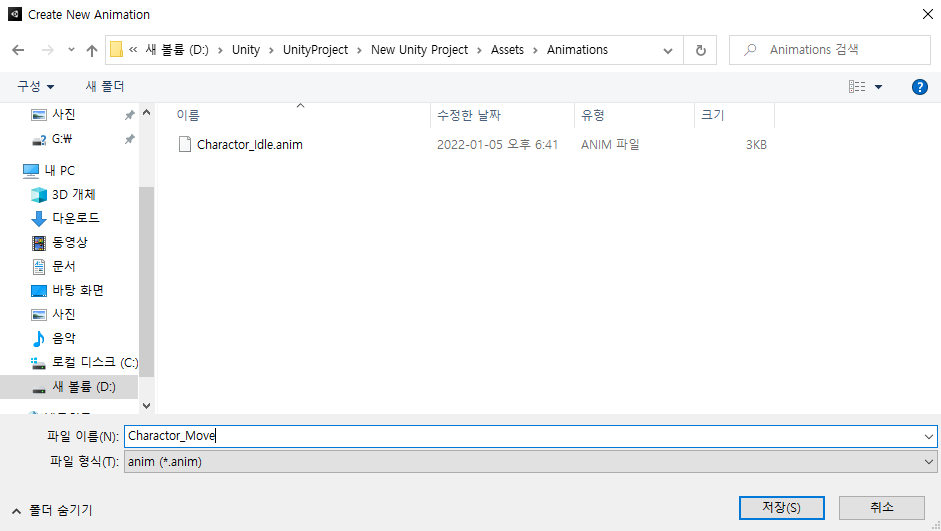The width and height of the screenshot is (941, 531).
Task: Open the 구성 organize menu
Action: point(35,86)
